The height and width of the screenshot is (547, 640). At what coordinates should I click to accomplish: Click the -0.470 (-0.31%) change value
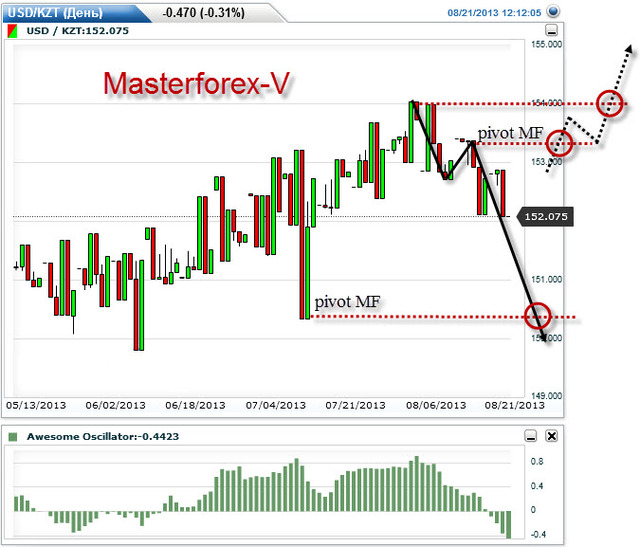click(203, 13)
